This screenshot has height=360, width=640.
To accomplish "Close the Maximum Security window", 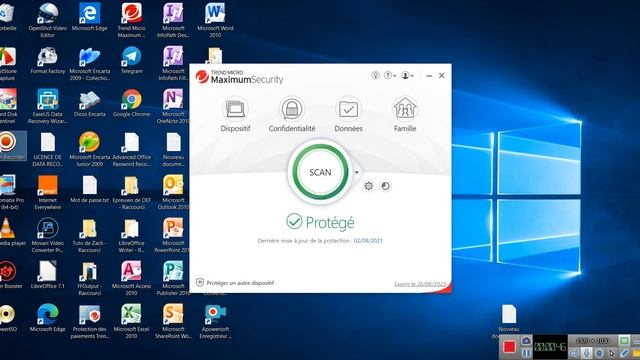I will coord(442,76).
